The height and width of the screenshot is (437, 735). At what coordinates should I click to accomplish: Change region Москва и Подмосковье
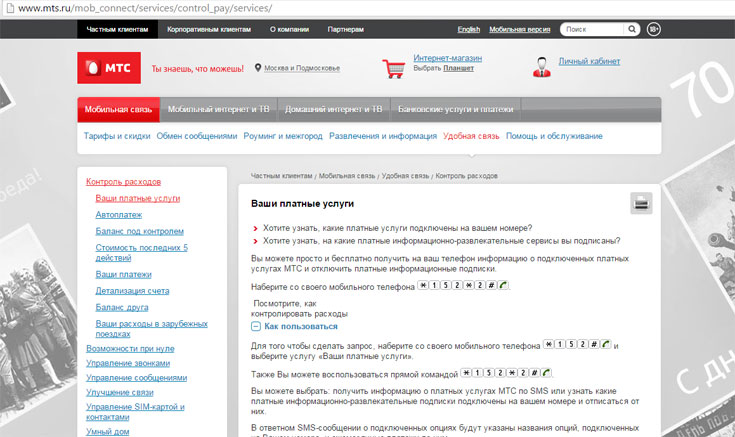302,68
